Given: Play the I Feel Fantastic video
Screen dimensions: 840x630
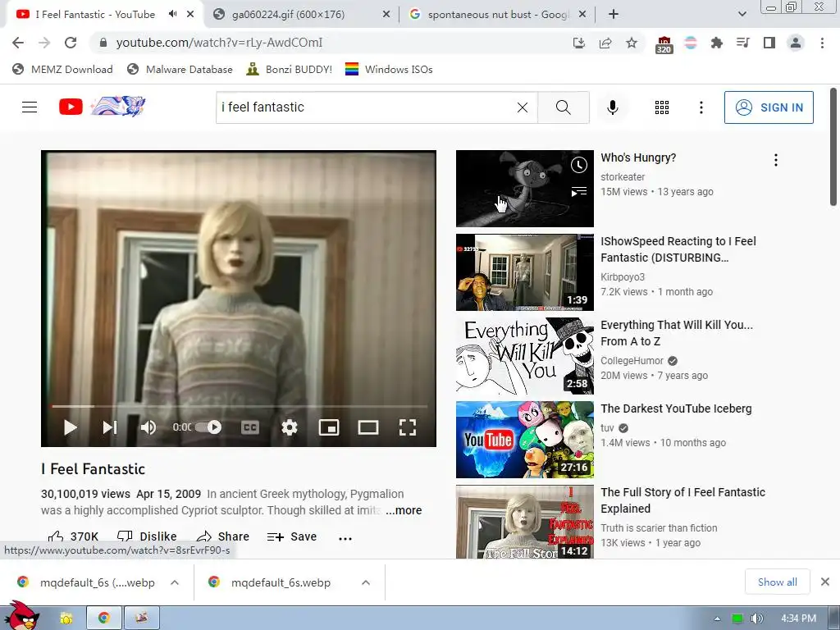Looking at the screenshot, I should point(71,427).
